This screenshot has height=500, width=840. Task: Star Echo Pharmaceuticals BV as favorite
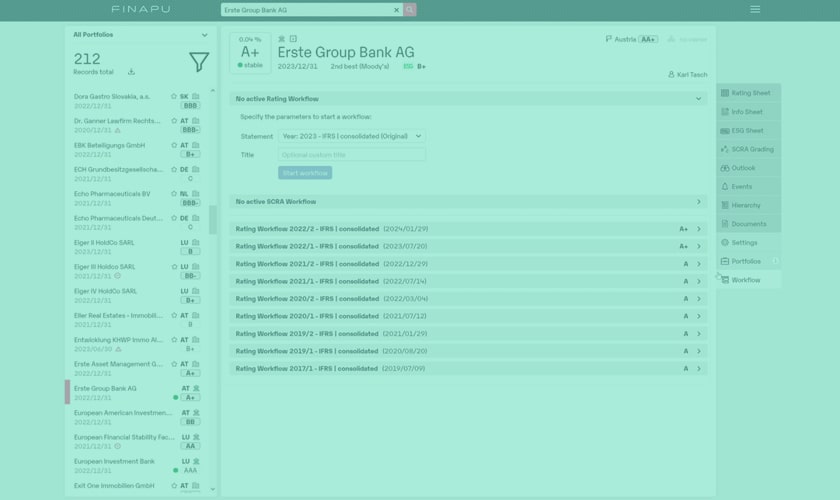(x=174, y=193)
